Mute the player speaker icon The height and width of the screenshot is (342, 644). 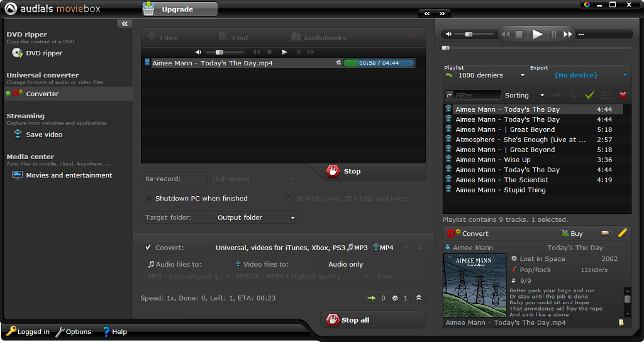coord(448,35)
